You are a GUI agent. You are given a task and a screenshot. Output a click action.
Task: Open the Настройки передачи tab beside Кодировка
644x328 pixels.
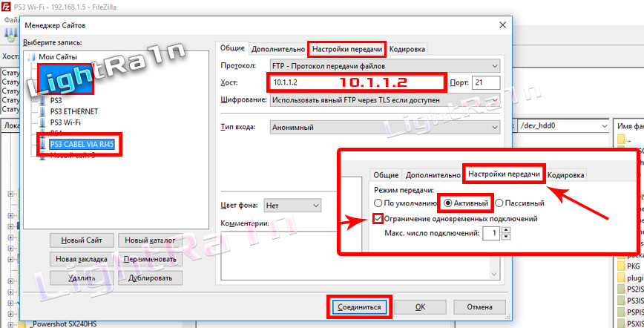click(347, 49)
